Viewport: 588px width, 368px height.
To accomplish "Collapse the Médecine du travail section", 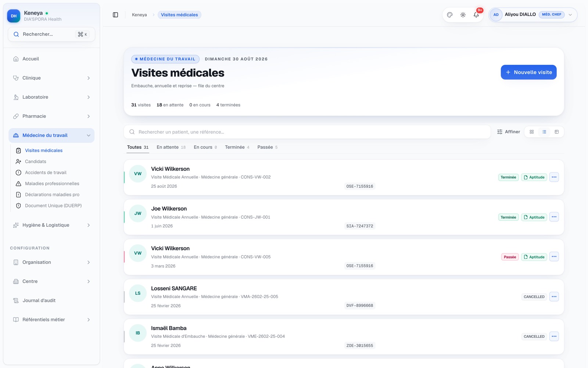I will [x=51, y=135].
